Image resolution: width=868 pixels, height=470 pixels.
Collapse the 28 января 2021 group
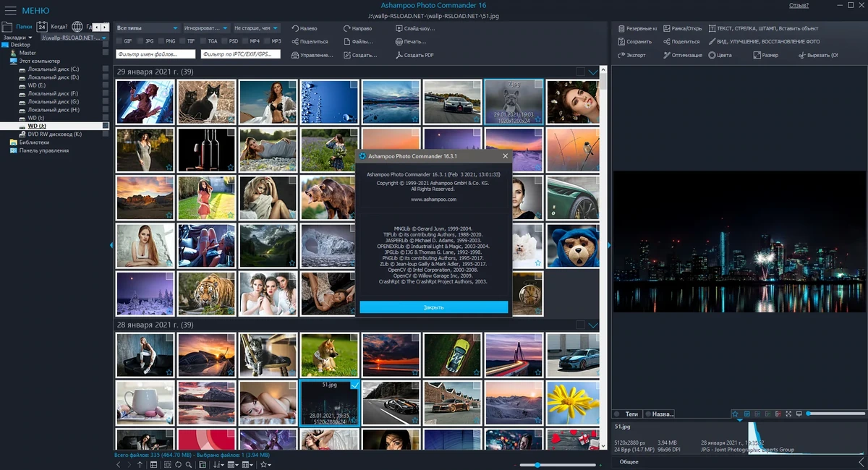pyautogui.click(x=594, y=325)
